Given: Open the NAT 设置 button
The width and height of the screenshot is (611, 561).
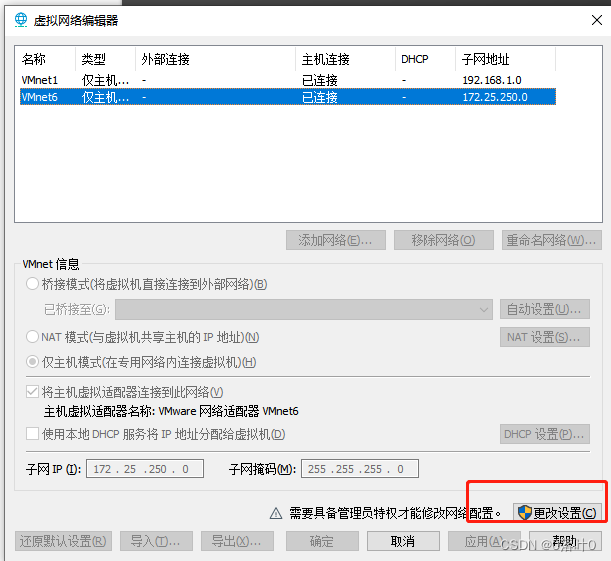Looking at the screenshot, I should click(x=545, y=337).
